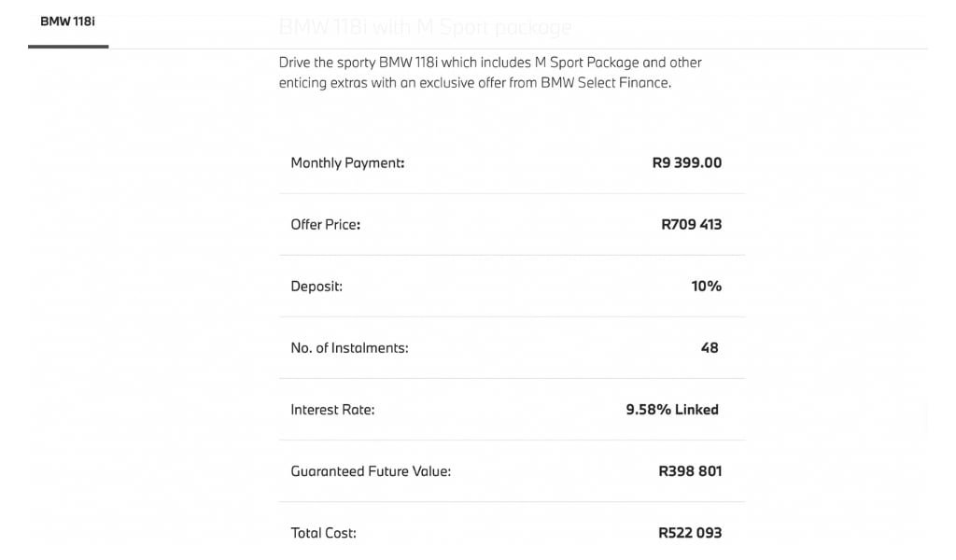Image resolution: width=956 pixels, height=560 pixels.
Task: Click the No. of Instalments label
Action: (x=349, y=348)
